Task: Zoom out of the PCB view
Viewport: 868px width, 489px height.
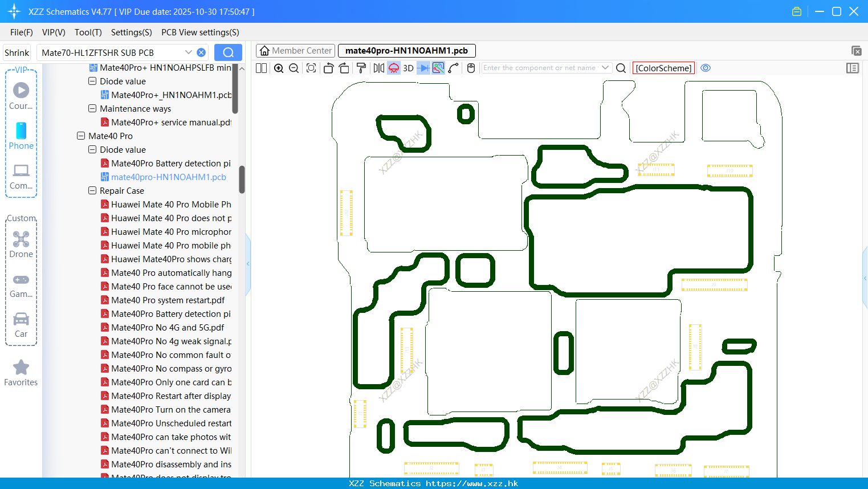Action: tap(294, 68)
